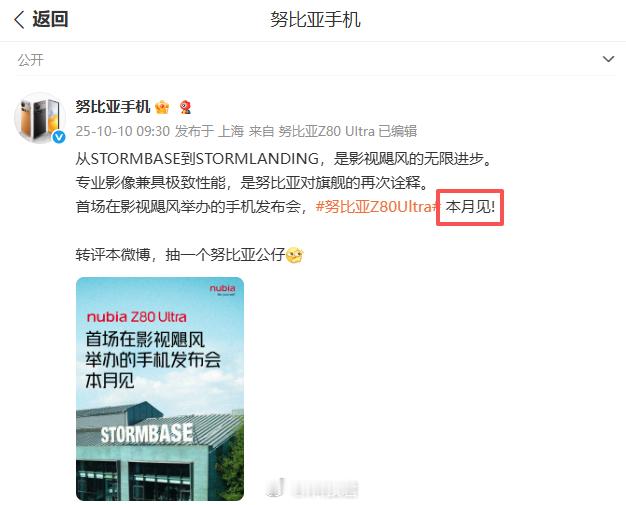Click the highlighted 本月见! text
This screenshot has width=626, height=505.
(470, 207)
